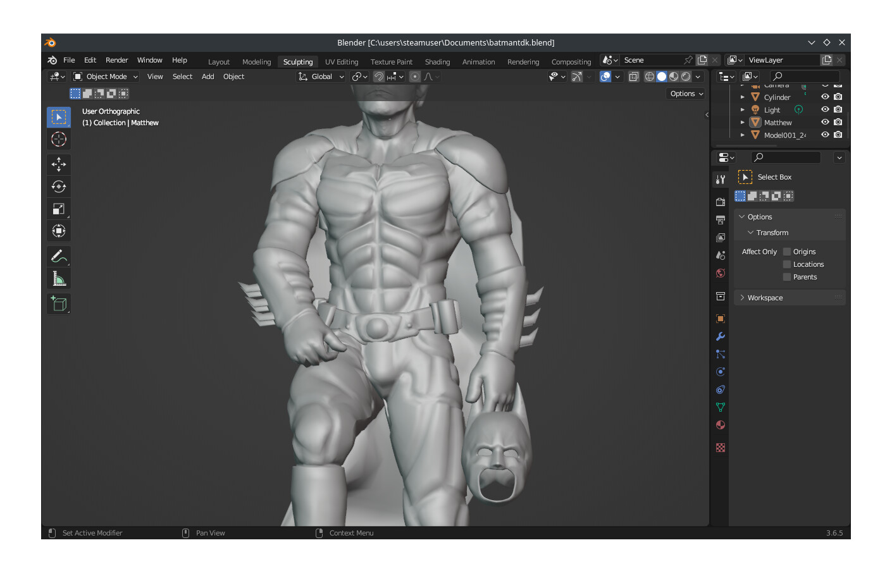
Task: Create a new scene with Scene copy button
Action: [702, 60]
